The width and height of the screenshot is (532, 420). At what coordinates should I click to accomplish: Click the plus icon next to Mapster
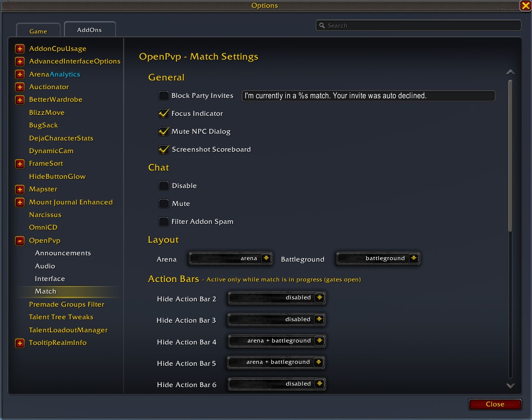click(20, 189)
